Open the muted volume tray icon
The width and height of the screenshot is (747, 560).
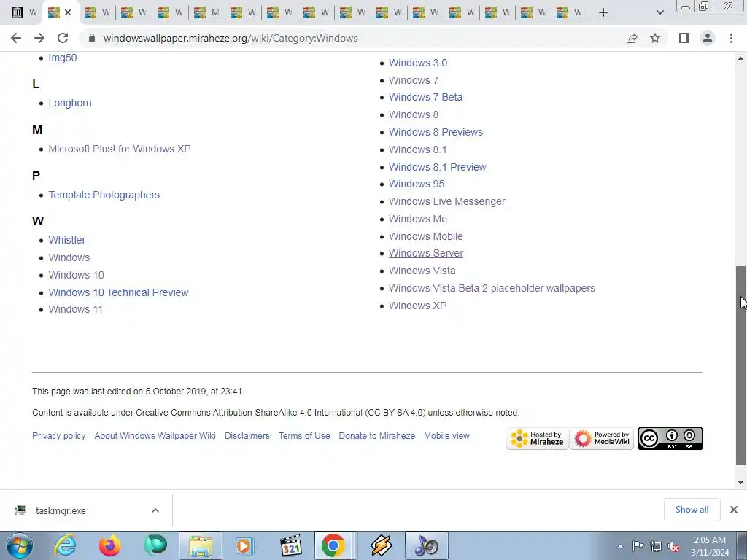tap(673, 546)
